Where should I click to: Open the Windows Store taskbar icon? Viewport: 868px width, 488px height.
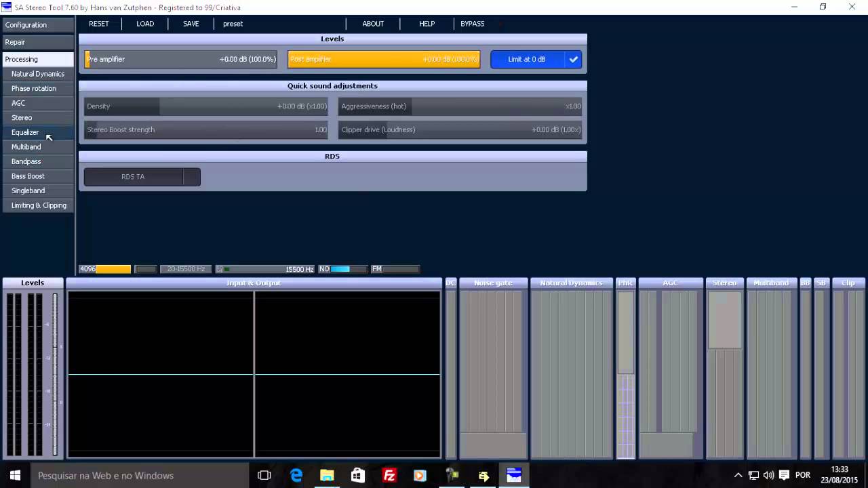tap(358, 475)
